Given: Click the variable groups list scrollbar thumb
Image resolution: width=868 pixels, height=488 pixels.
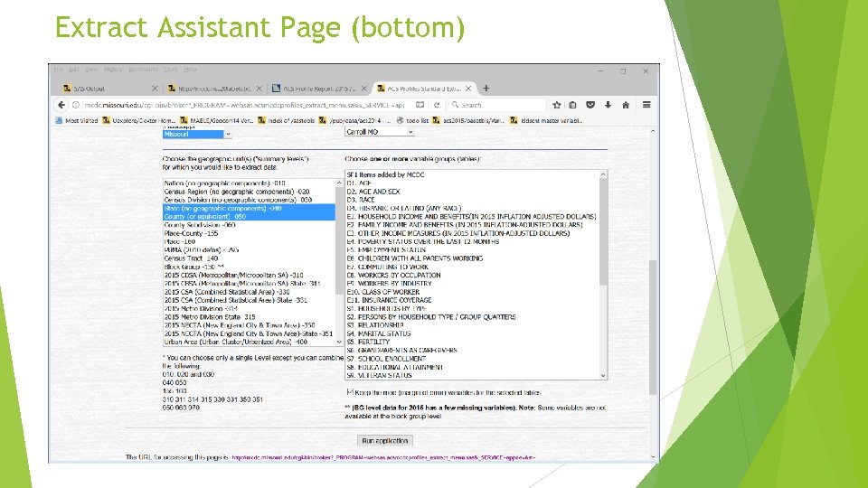Looking at the screenshot, I should [x=603, y=232].
